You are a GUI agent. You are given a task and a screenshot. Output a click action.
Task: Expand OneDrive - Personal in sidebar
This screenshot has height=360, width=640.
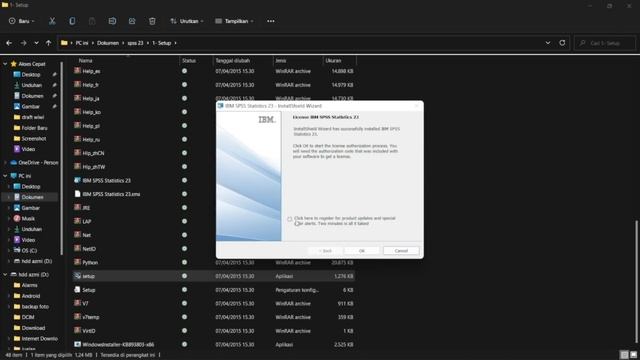point(5,162)
